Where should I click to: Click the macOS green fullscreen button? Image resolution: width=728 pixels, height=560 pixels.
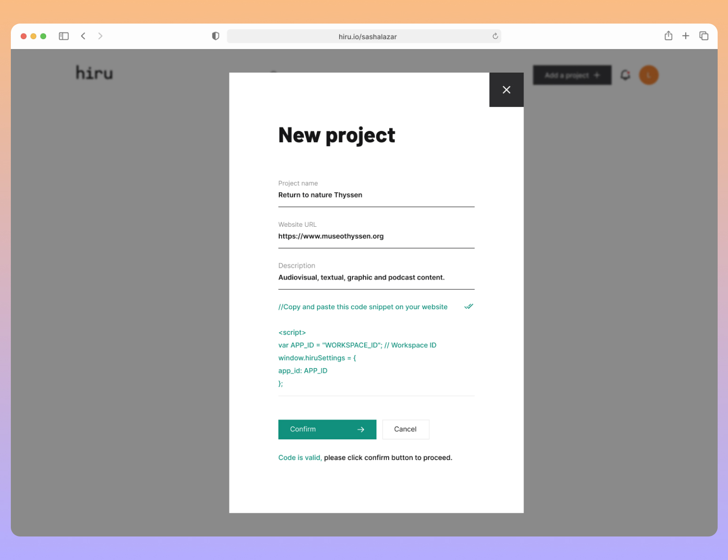pos(43,36)
